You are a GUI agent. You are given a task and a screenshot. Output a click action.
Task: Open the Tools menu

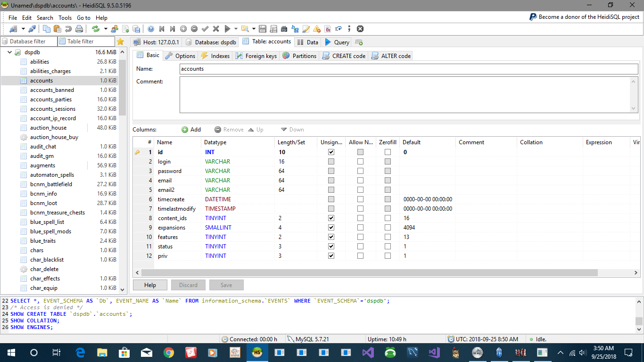[65, 17]
